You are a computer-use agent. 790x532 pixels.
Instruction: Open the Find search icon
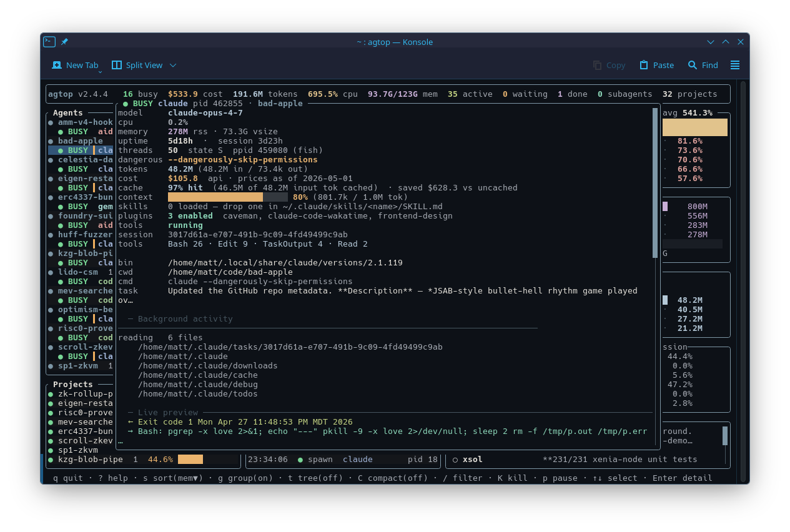[693, 65]
